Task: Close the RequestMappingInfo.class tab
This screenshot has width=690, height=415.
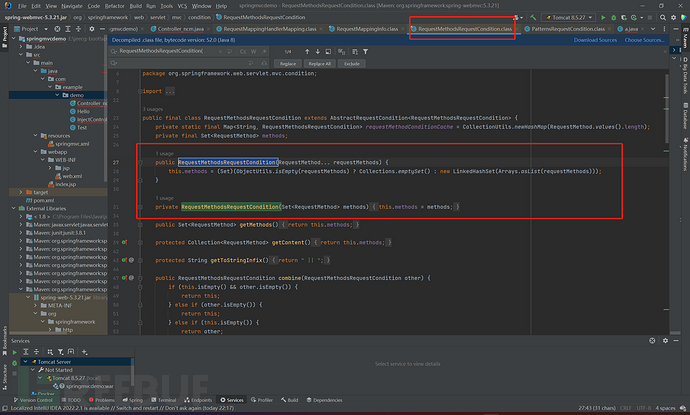Action: tap(403, 29)
